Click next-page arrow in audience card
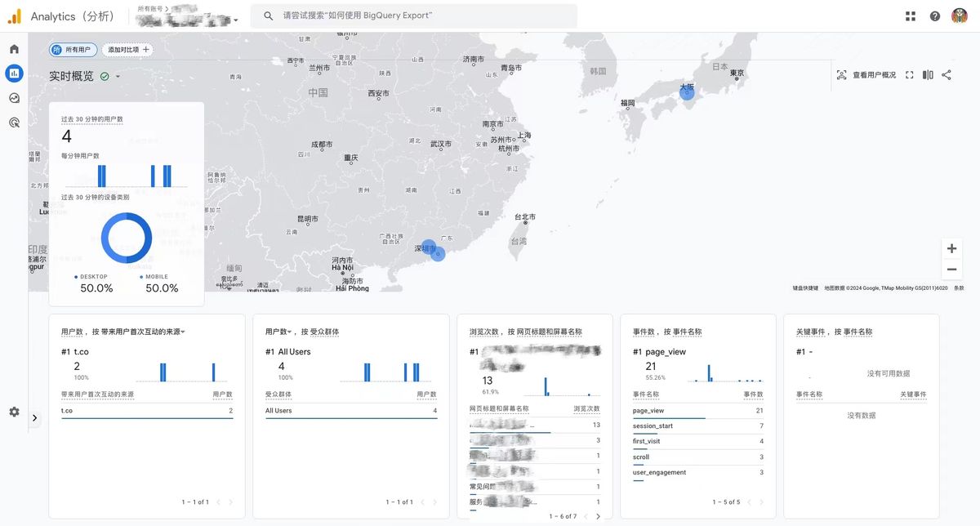 [434, 502]
